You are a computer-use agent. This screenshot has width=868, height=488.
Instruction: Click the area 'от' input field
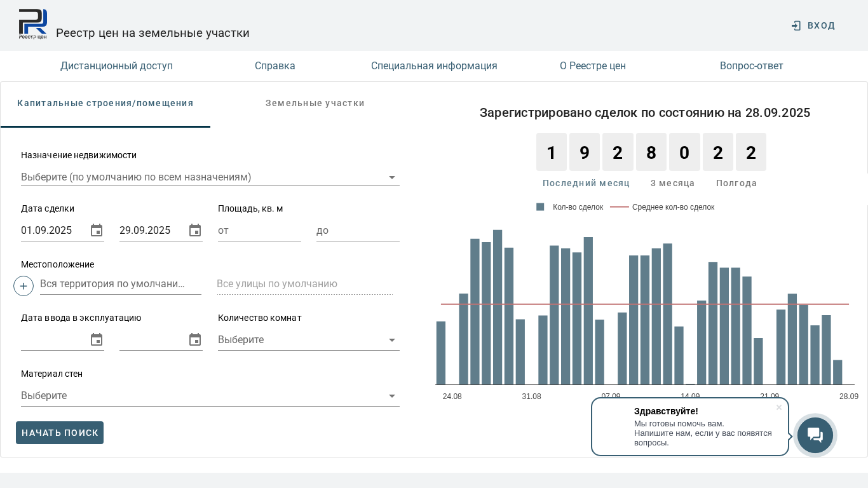click(259, 231)
